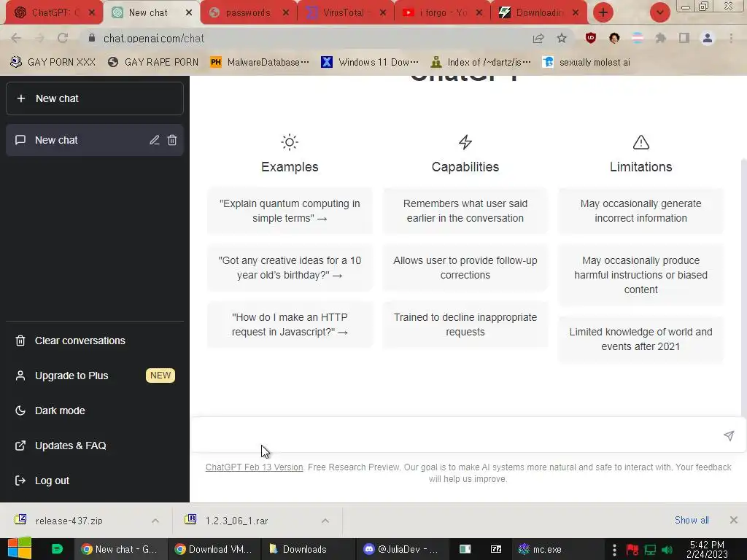Click the logout arrow icon beside Log out

tap(20, 481)
